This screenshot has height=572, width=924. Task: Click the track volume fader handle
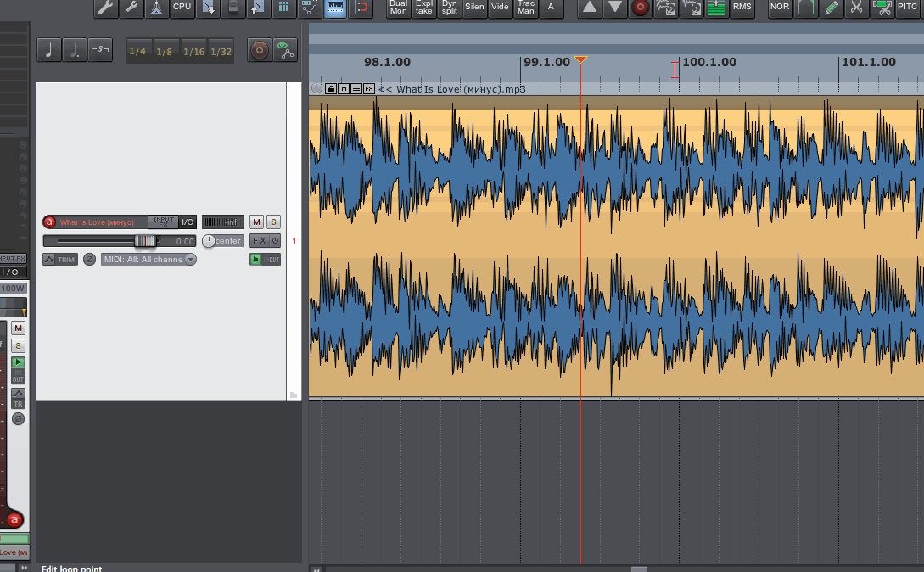click(145, 241)
